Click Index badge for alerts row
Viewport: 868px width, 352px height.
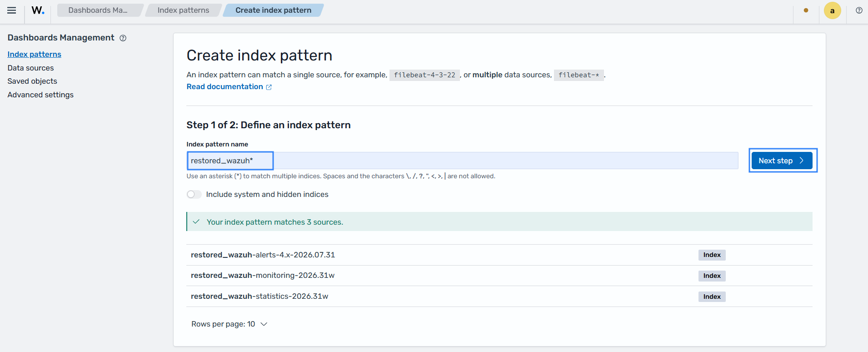coord(712,255)
